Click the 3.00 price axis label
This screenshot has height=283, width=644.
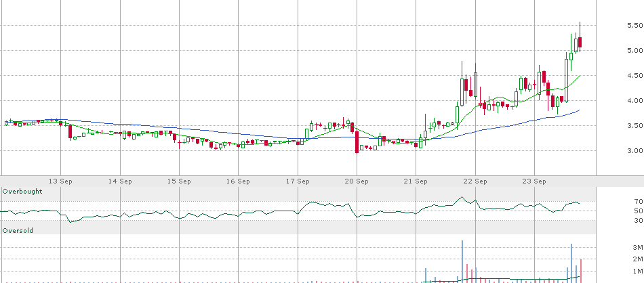[635, 150]
